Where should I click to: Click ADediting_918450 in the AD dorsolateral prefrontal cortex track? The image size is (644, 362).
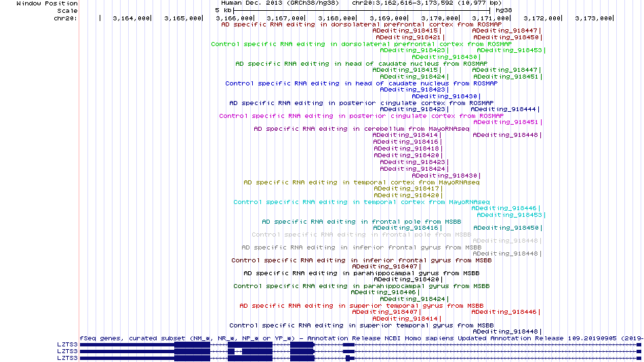(508, 37)
